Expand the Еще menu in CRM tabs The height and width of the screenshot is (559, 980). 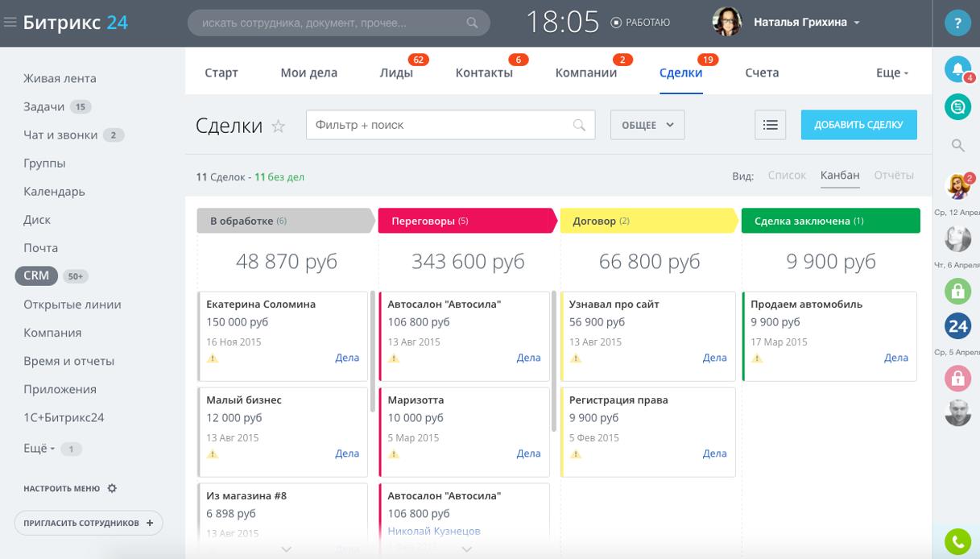point(891,72)
